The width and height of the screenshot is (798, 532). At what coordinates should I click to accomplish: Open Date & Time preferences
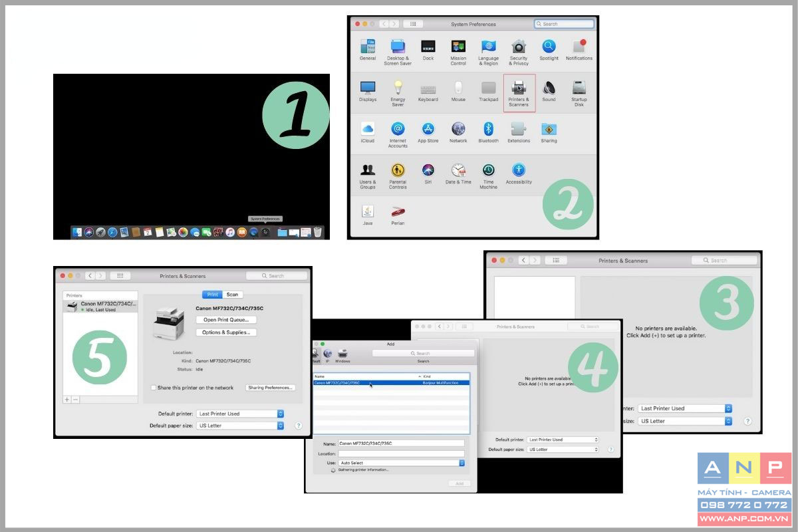point(458,174)
